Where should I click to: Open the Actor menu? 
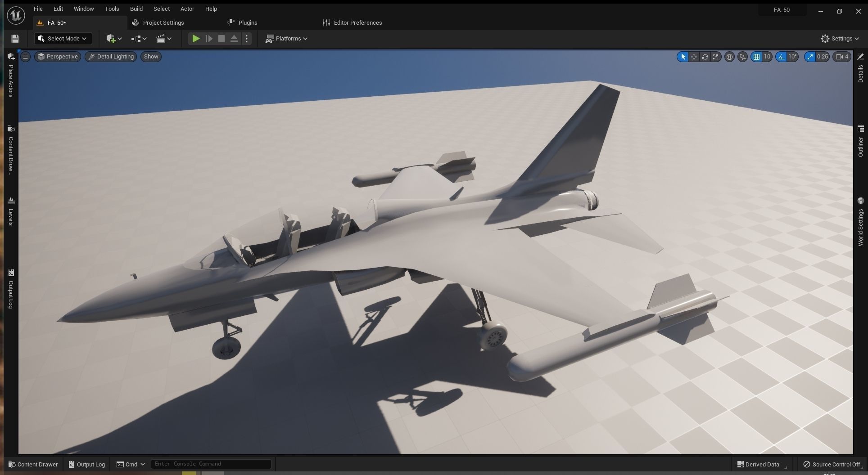(x=187, y=9)
